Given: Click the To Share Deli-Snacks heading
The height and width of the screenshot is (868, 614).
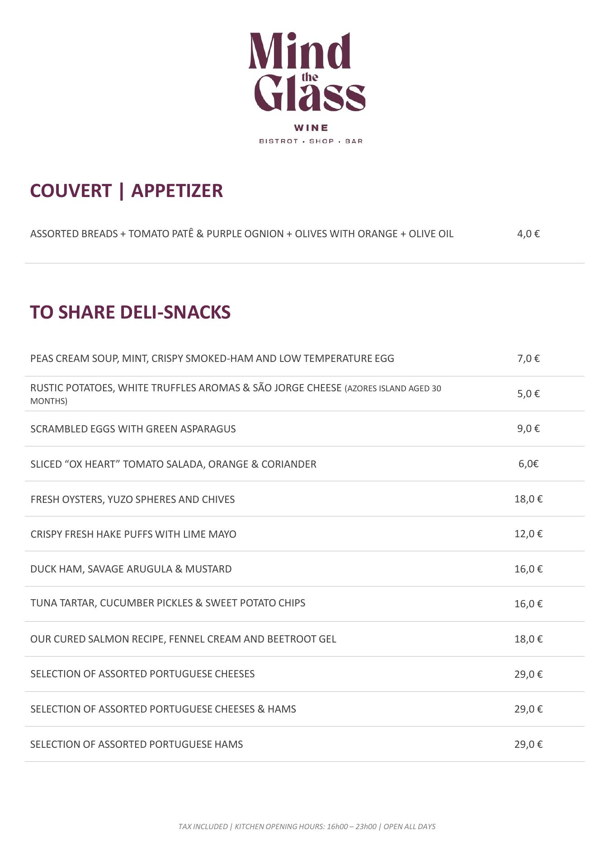Looking at the screenshot, I should (130, 312).
